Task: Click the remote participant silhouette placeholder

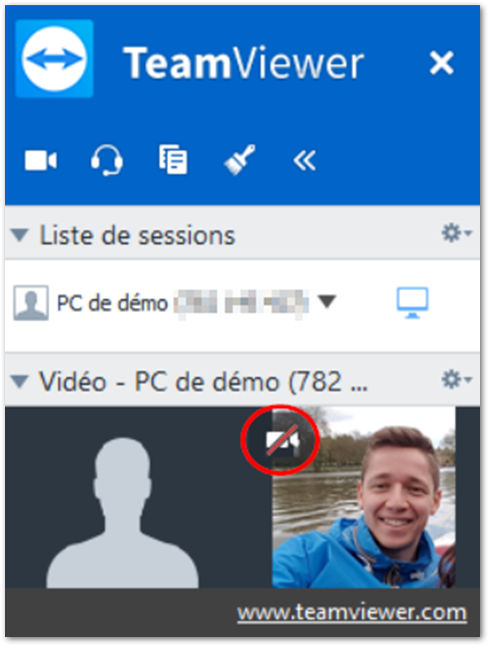Action: click(x=122, y=513)
